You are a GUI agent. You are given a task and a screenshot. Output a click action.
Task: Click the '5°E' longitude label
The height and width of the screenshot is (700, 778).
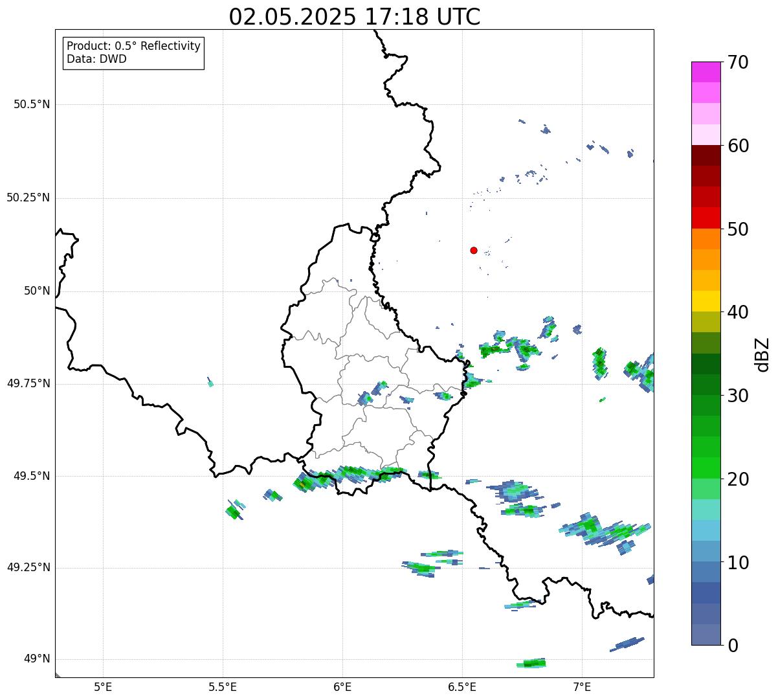[103, 687]
